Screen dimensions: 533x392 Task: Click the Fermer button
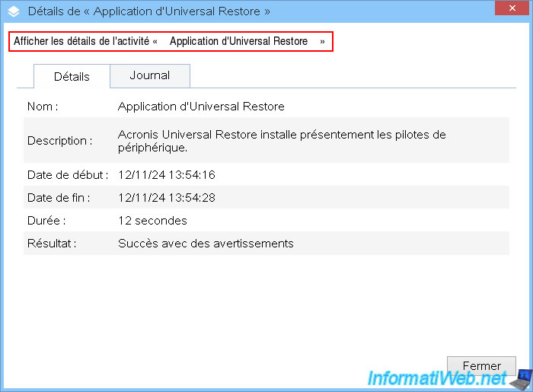pos(481,366)
